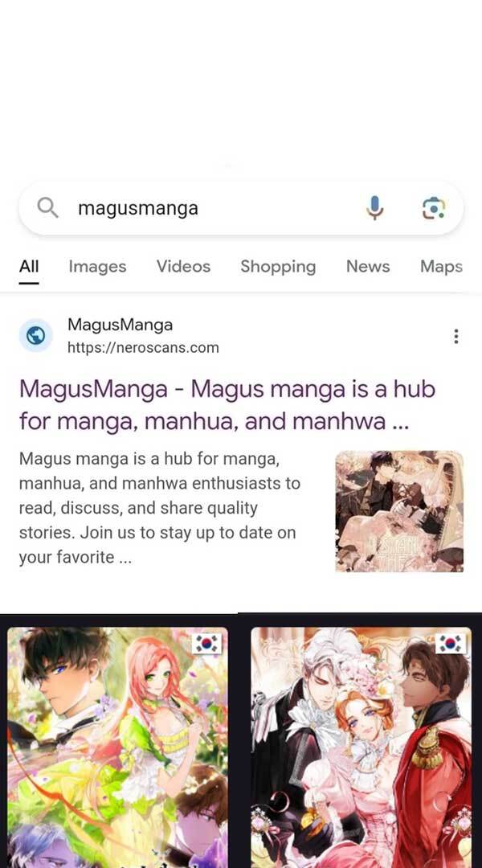
Task: Click the https://neroscans.com URL
Action: (x=143, y=348)
